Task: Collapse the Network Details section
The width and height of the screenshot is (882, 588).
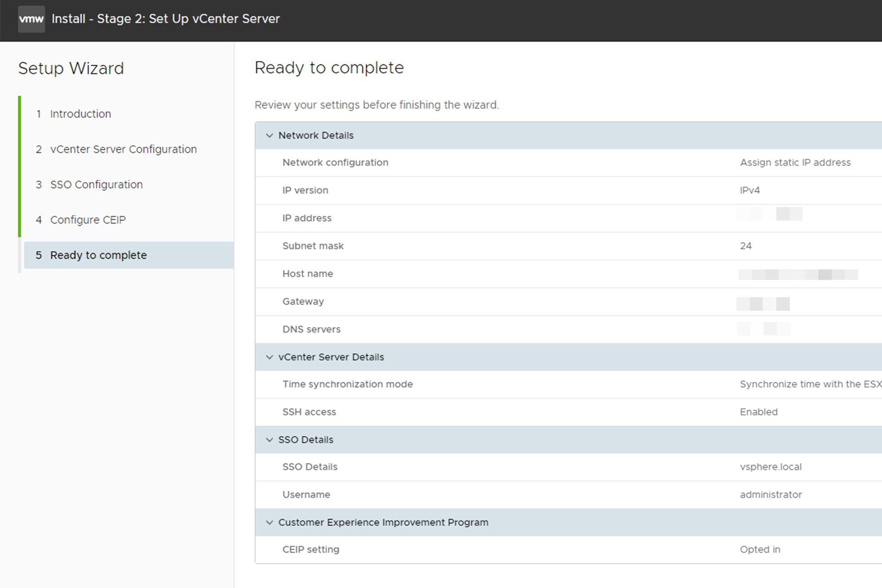Action: pyautogui.click(x=269, y=136)
